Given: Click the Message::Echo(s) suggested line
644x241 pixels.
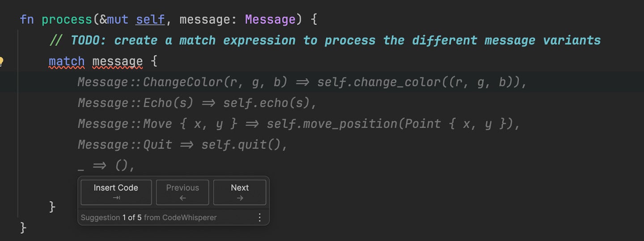Looking at the screenshot, I should (197, 103).
